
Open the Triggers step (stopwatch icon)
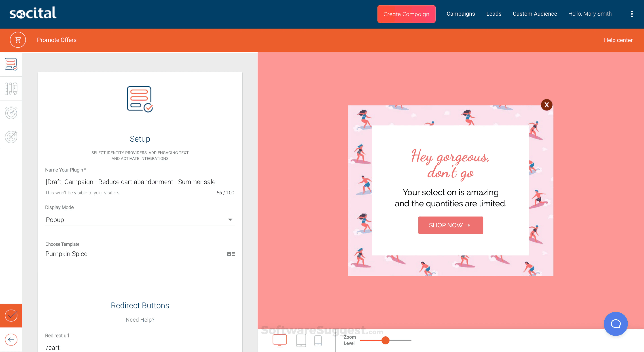point(11,113)
